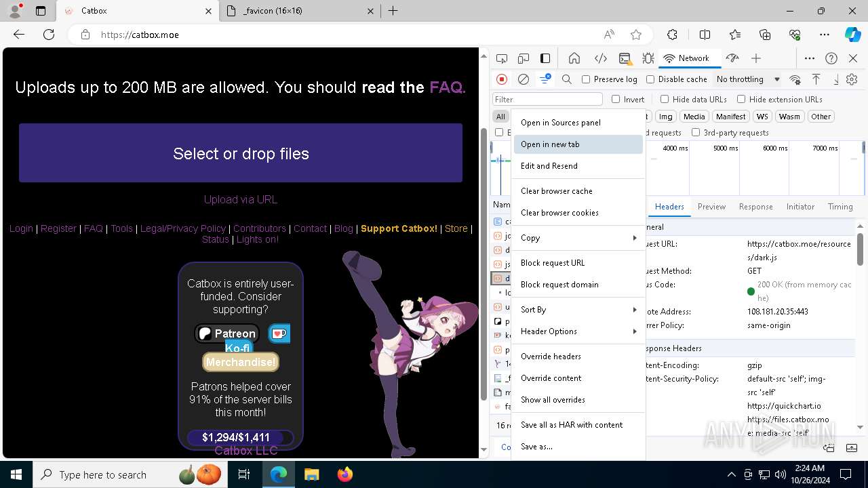Open the FAQ link in heading
The width and height of the screenshot is (868, 488).
click(x=448, y=87)
